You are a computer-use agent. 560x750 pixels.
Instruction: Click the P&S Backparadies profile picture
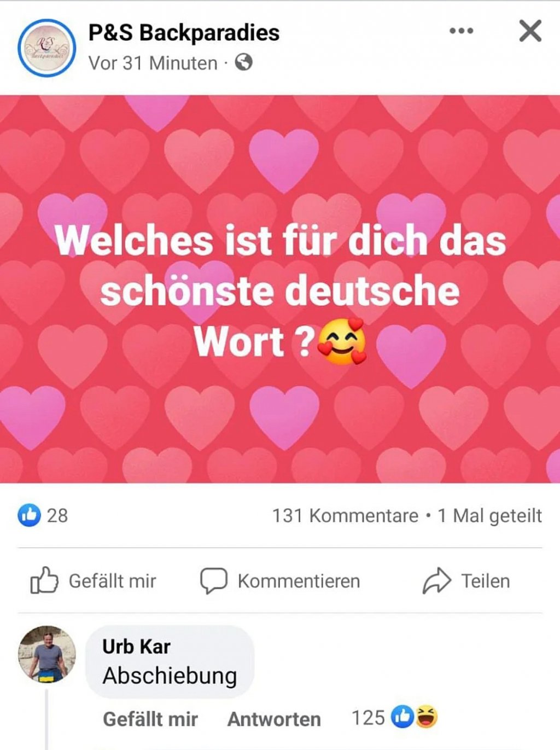coord(46,48)
